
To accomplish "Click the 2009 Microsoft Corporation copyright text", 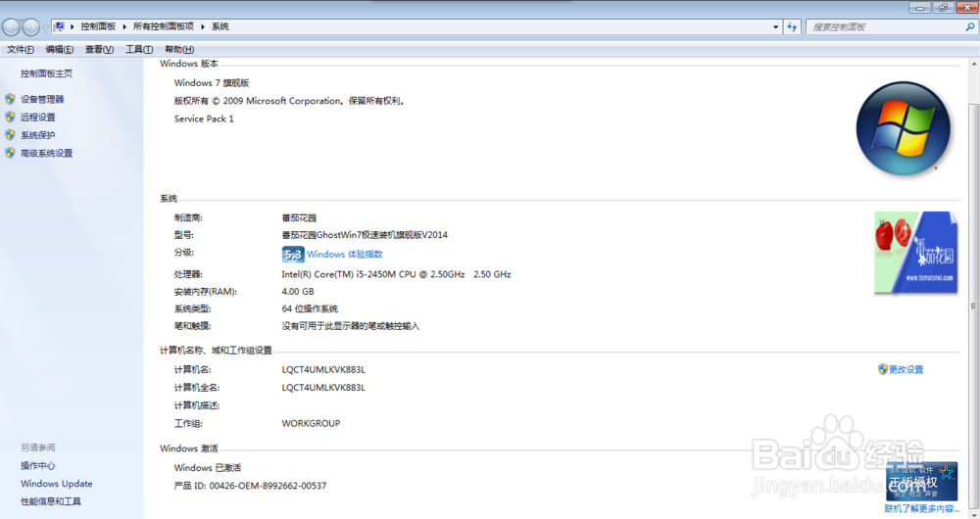I will click(x=290, y=101).
